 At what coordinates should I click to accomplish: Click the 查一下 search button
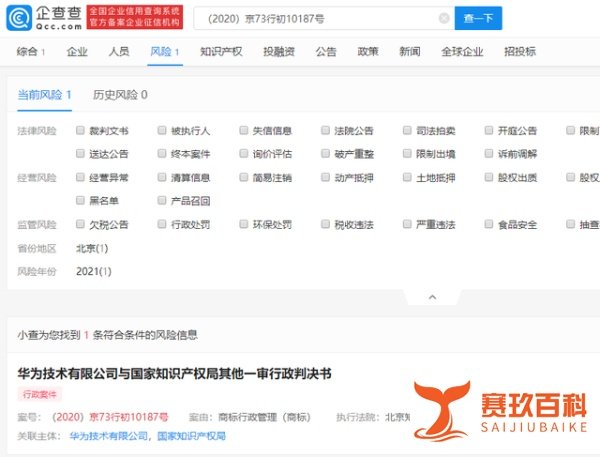(478, 18)
